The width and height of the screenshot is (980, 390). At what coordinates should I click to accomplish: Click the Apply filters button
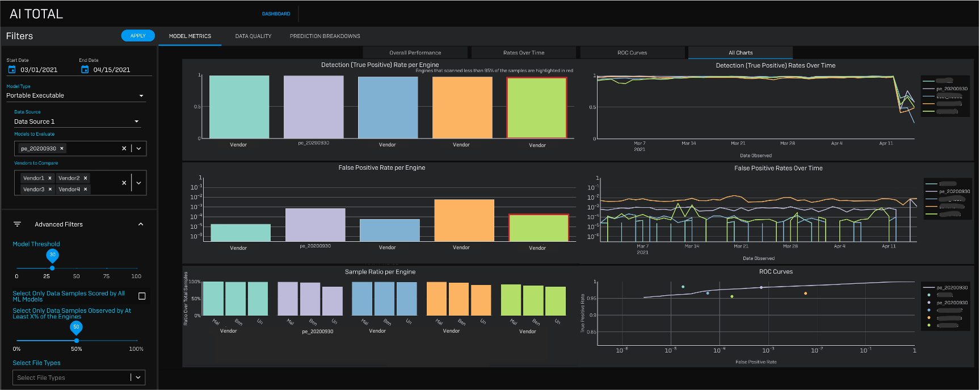[138, 36]
